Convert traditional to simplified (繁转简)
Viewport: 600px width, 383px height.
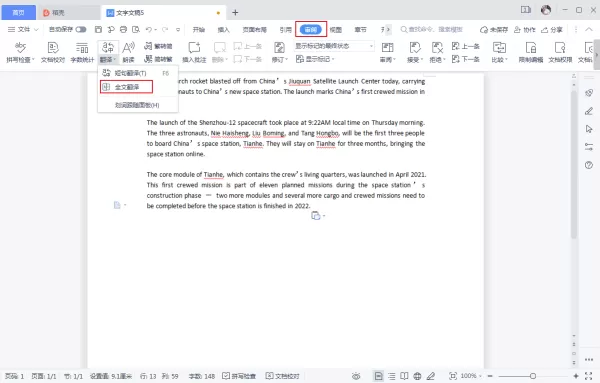click(x=158, y=46)
